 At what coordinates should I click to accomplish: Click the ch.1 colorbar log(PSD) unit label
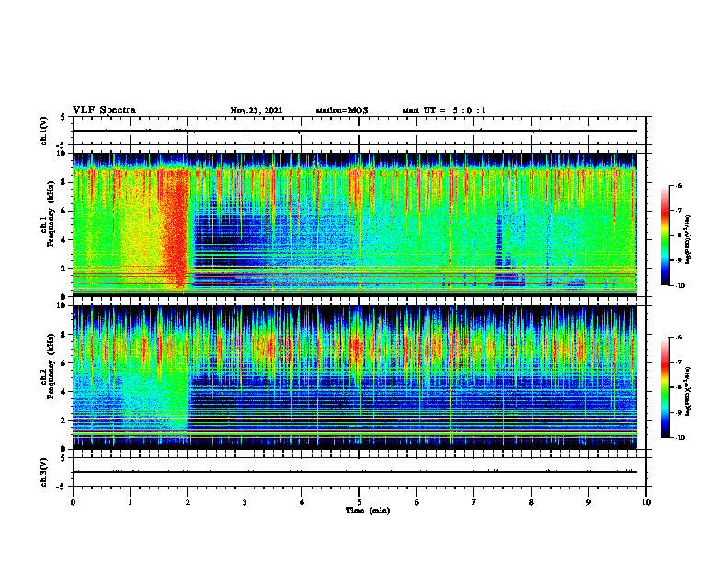[688, 240]
